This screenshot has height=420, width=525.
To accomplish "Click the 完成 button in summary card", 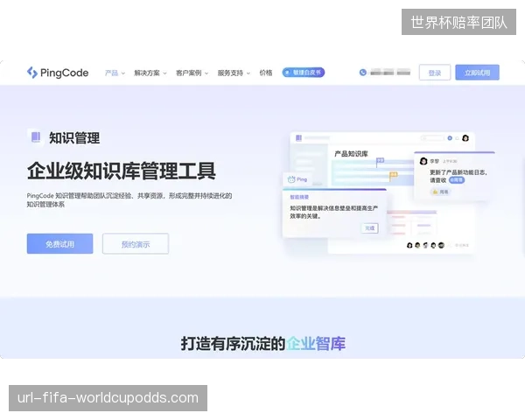I will [369, 228].
